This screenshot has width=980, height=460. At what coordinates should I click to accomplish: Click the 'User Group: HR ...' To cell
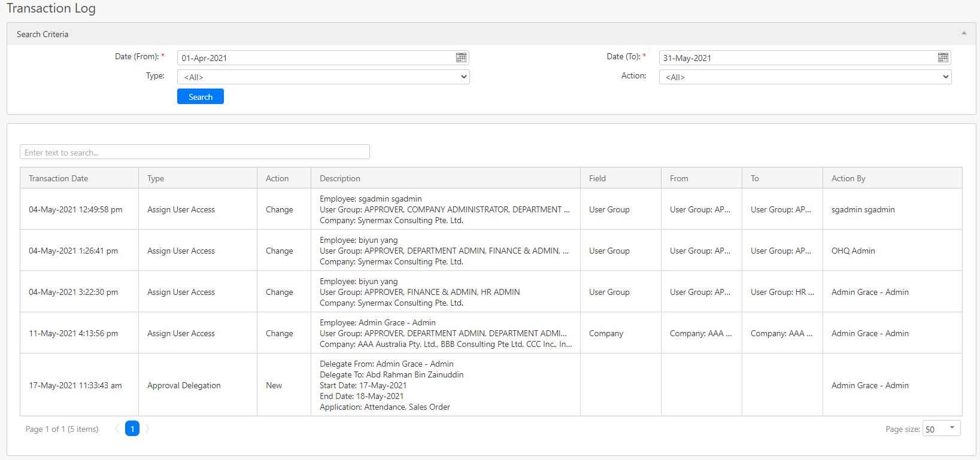tap(782, 292)
